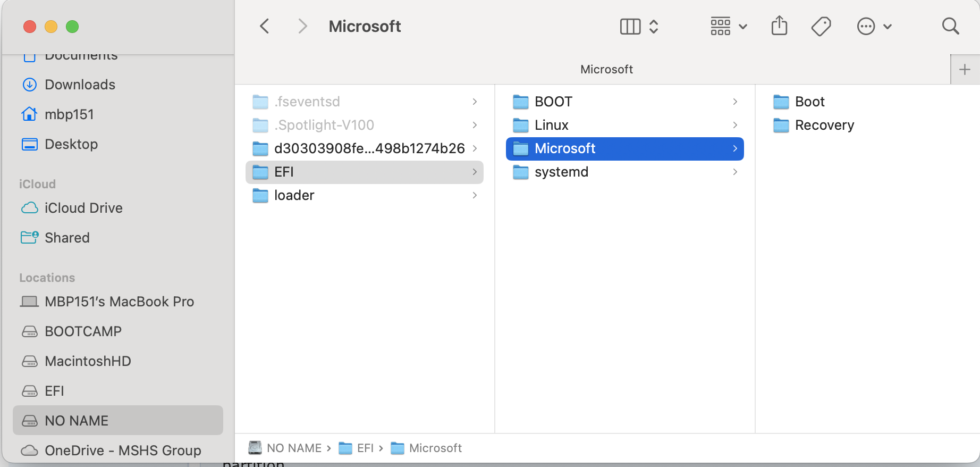Go to iCloud Drive in sidebar

pyautogui.click(x=83, y=208)
